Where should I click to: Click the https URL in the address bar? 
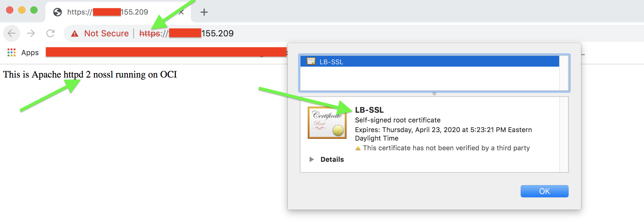(186, 33)
